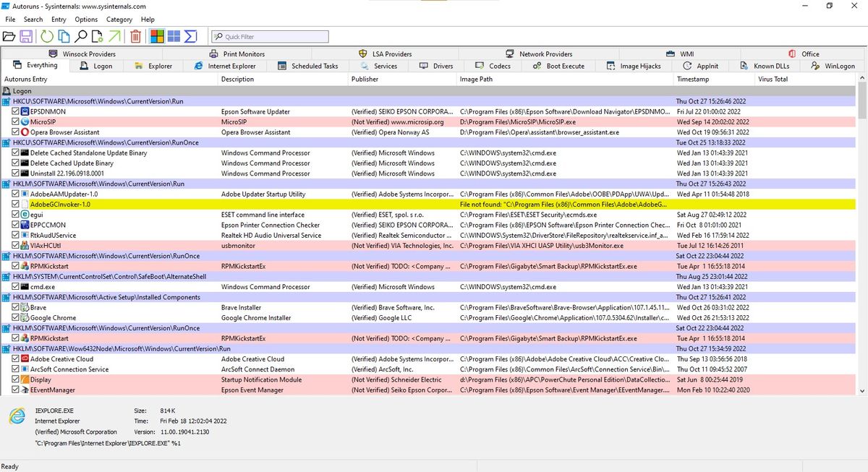The width and height of the screenshot is (868, 472).
Task: Click the Copy toolbar icon
Action: [x=64, y=36]
